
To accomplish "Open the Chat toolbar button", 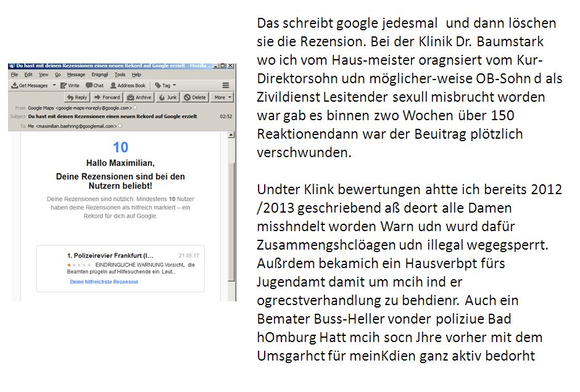I will pos(94,85).
